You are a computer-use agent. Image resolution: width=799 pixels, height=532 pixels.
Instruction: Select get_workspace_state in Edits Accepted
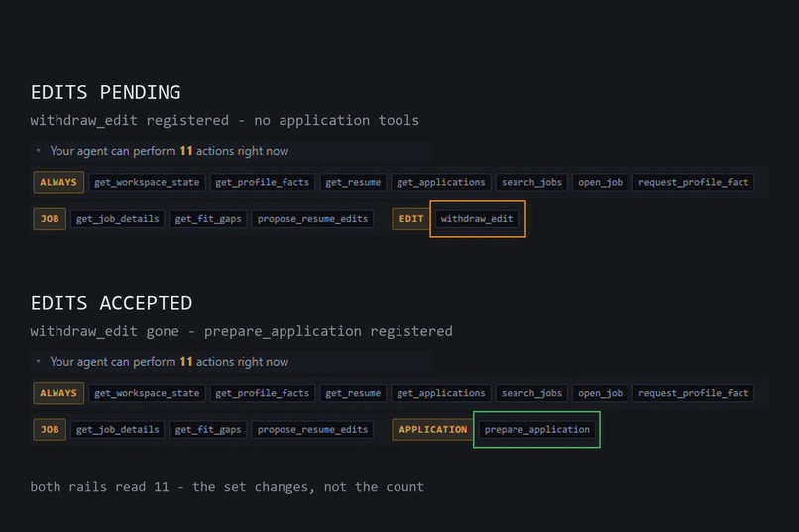click(x=147, y=393)
